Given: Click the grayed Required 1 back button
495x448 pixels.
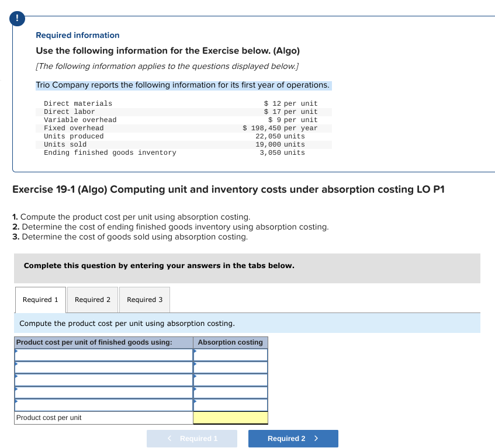Looking at the screenshot, I should [192, 438].
